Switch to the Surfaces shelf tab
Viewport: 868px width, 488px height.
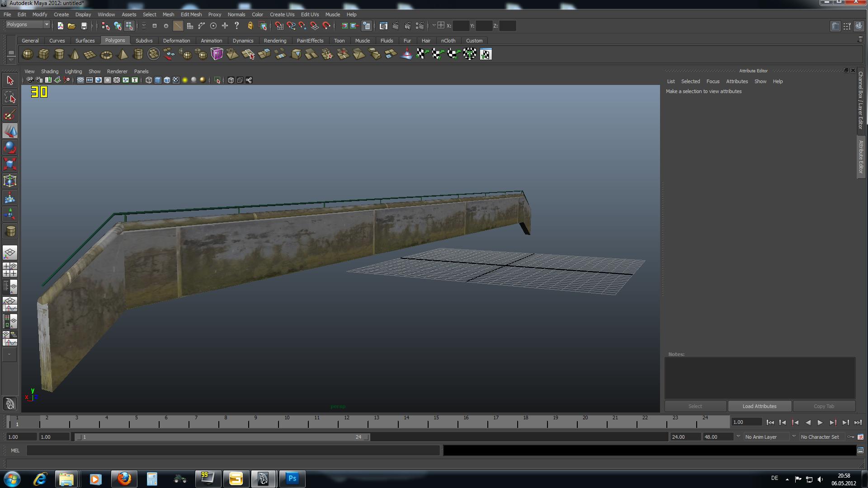point(85,41)
